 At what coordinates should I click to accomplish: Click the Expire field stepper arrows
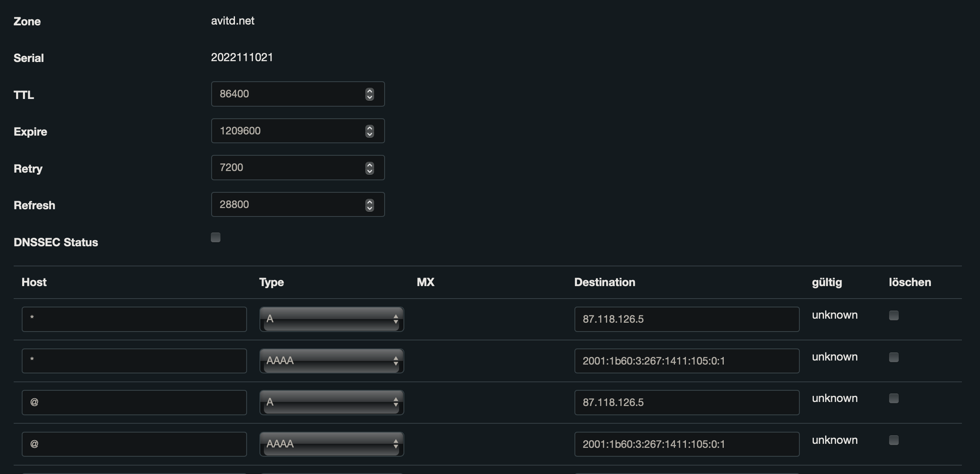369,131
